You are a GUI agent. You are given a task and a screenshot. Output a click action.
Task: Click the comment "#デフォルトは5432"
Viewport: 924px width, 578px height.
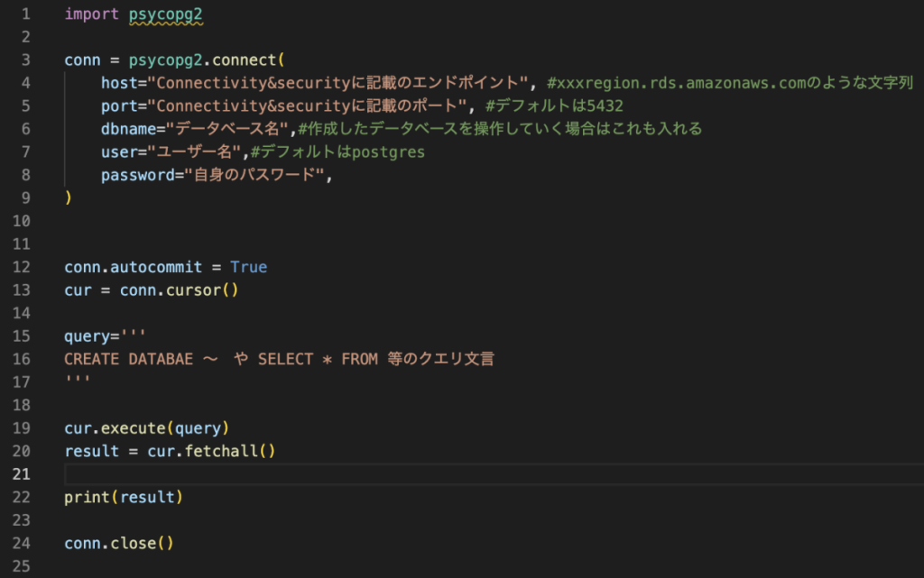click(554, 106)
